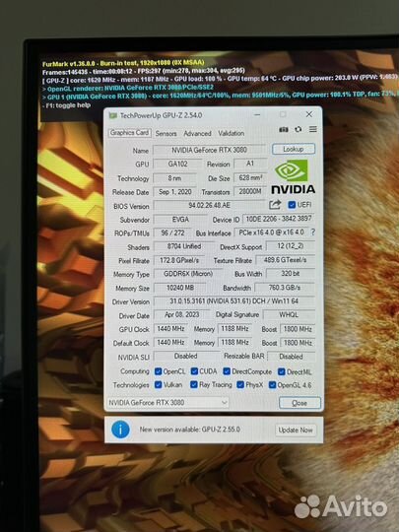Click the Digital Signature value WHQL

pyautogui.click(x=289, y=315)
